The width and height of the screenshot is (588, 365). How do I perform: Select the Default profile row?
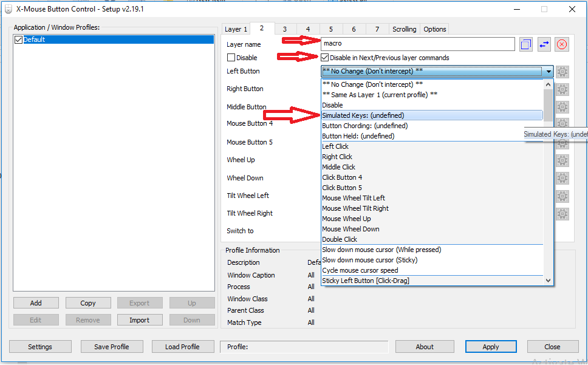pos(114,39)
